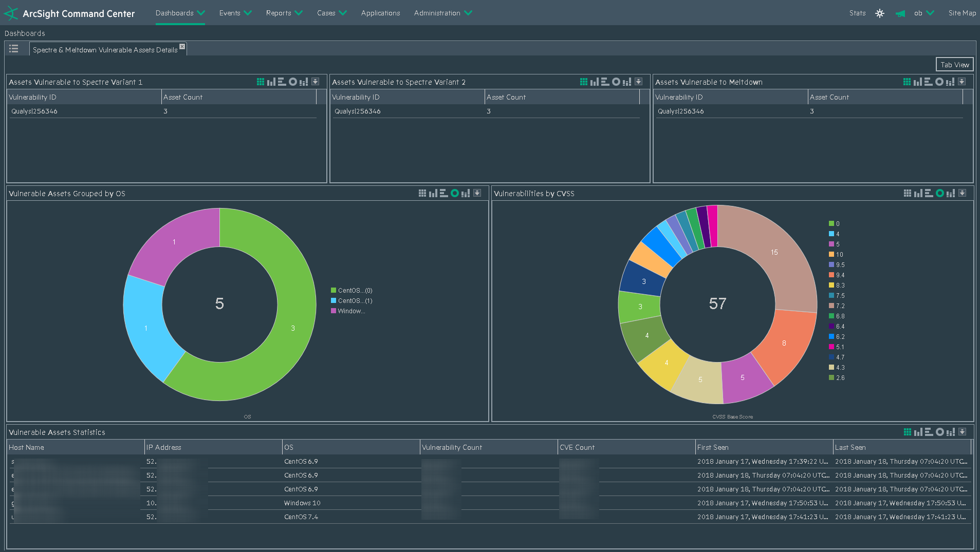Switch Vulnerabilities by CVSS to horizontal bar chart

point(929,193)
